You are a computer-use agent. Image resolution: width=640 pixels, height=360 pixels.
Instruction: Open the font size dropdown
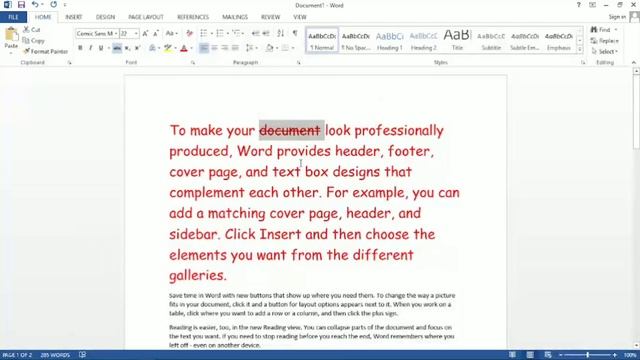point(136,33)
